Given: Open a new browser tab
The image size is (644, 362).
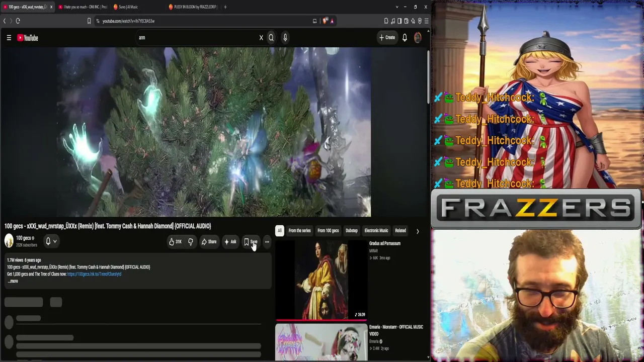Looking at the screenshot, I should point(225,7).
